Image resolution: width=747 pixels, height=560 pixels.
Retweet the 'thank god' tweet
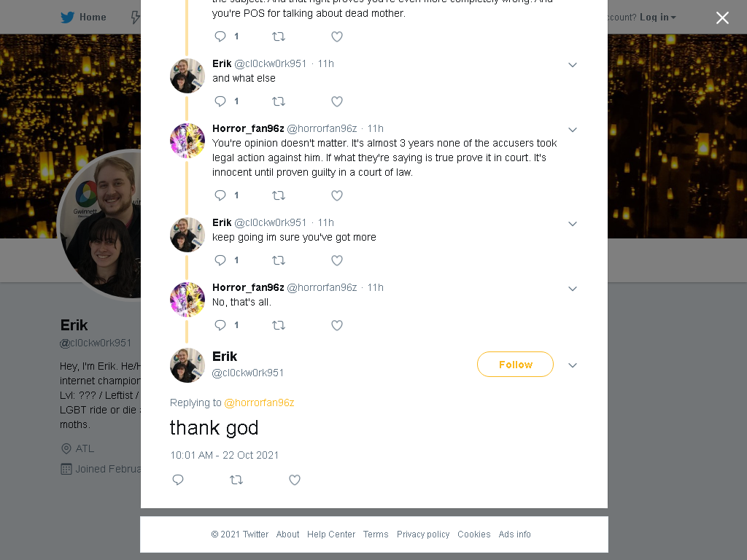(x=236, y=480)
